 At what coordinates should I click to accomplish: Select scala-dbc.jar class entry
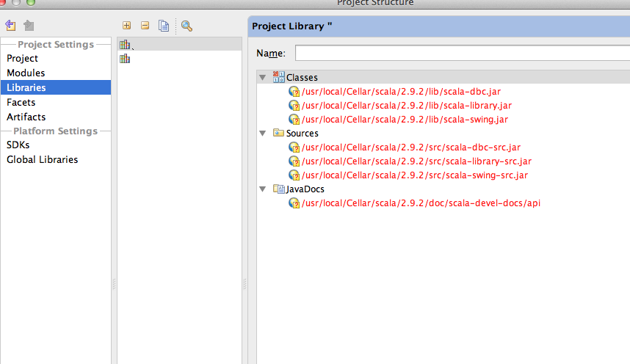click(x=401, y=92)
